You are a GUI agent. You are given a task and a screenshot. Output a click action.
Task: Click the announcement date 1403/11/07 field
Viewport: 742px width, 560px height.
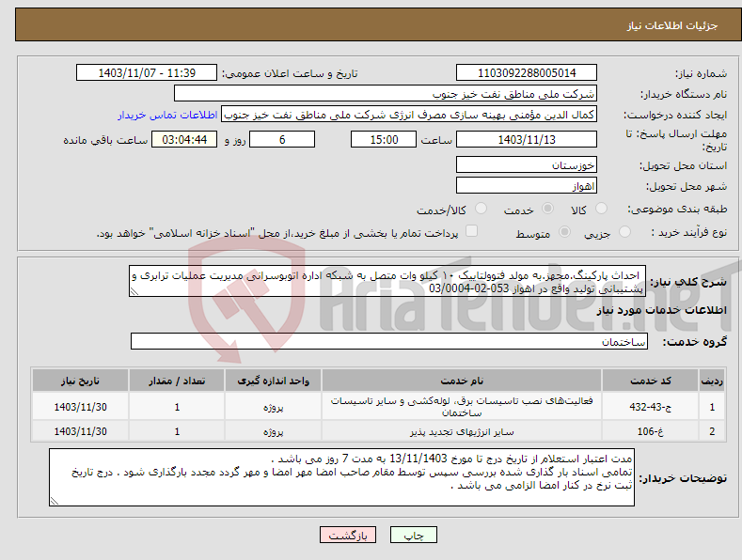pyautogui.click(x=146, y=73)
